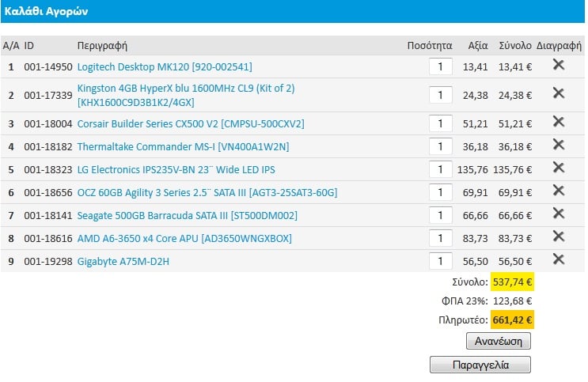Edit quantity field for Kingston HyperX
The height and width of the screenshot is (382, 588).
click(x=441, y=95)
